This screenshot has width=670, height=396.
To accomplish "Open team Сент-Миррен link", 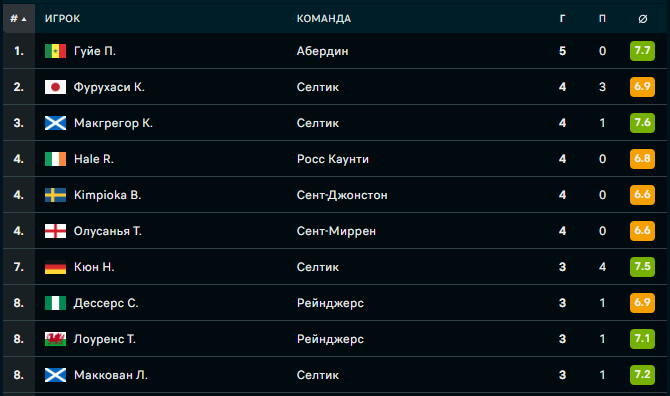I will [336, 231].
